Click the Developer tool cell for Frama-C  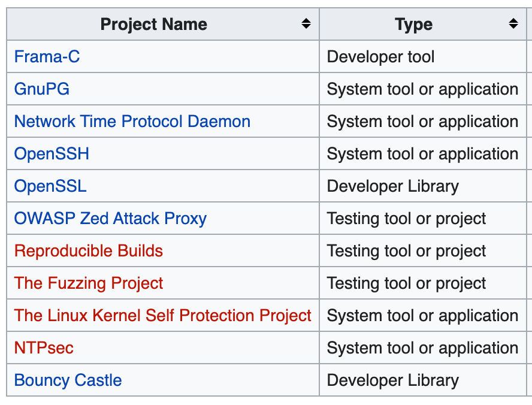pos(423,56)
